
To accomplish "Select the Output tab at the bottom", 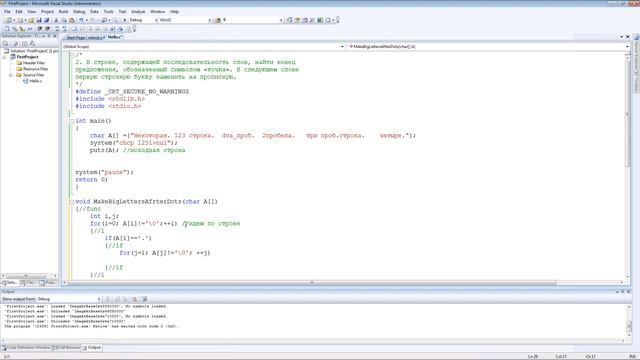I will point(92,348).
